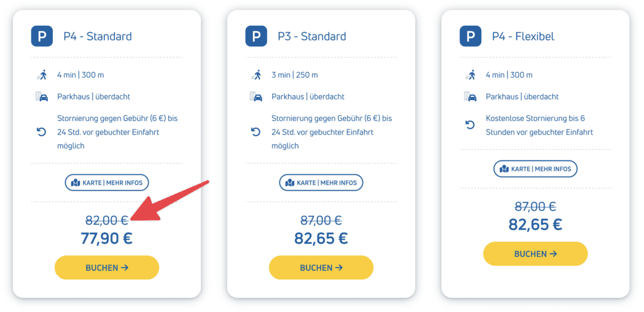Book P3 - Standard with the Buchen button
The image size is (644, 312).
(321, 268)
